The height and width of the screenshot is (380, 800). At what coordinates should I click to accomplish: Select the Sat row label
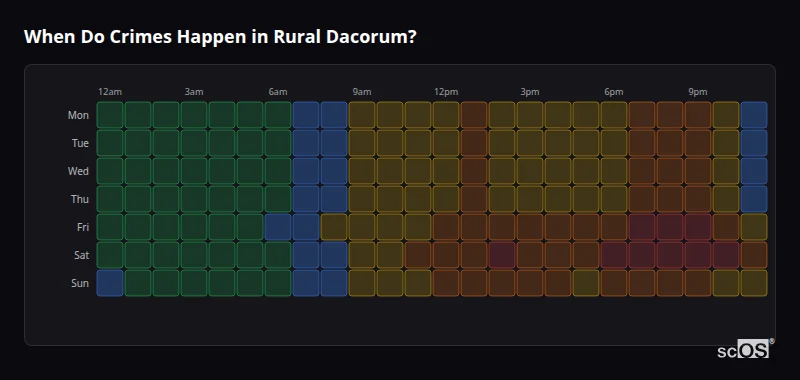coord(82,255)
